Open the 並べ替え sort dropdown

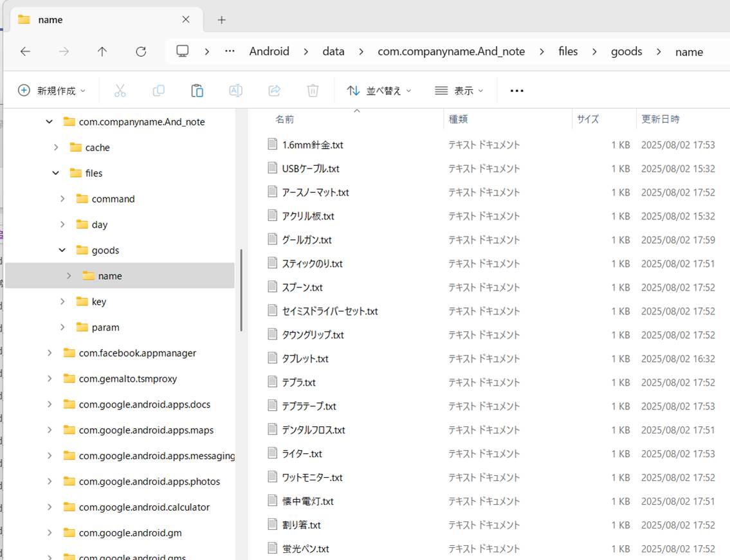(379, 91)
